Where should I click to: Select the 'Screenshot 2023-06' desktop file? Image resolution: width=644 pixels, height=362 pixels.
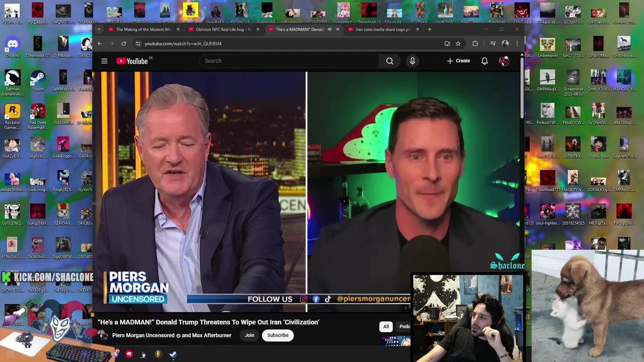573,83
